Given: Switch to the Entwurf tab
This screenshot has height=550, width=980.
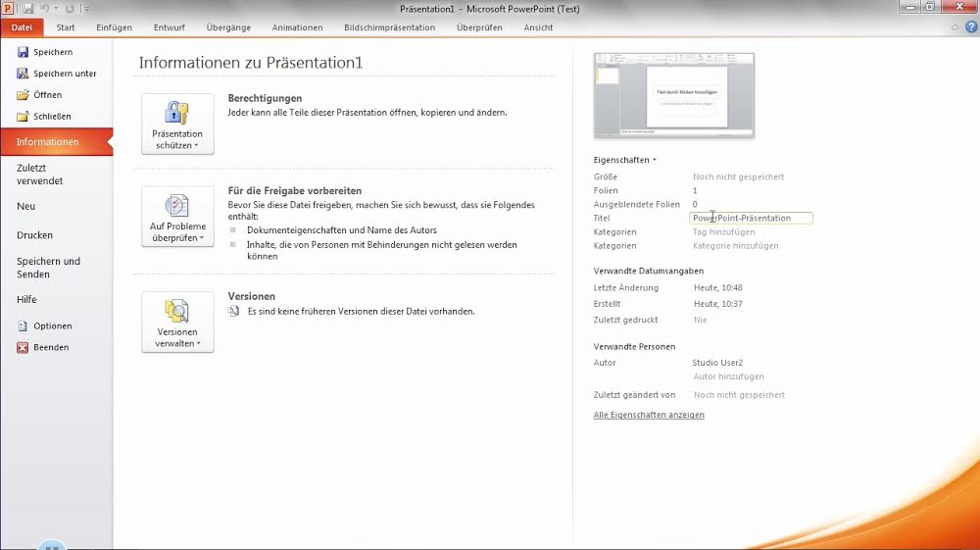Looking at the screenshot, I should coord(170,27).
